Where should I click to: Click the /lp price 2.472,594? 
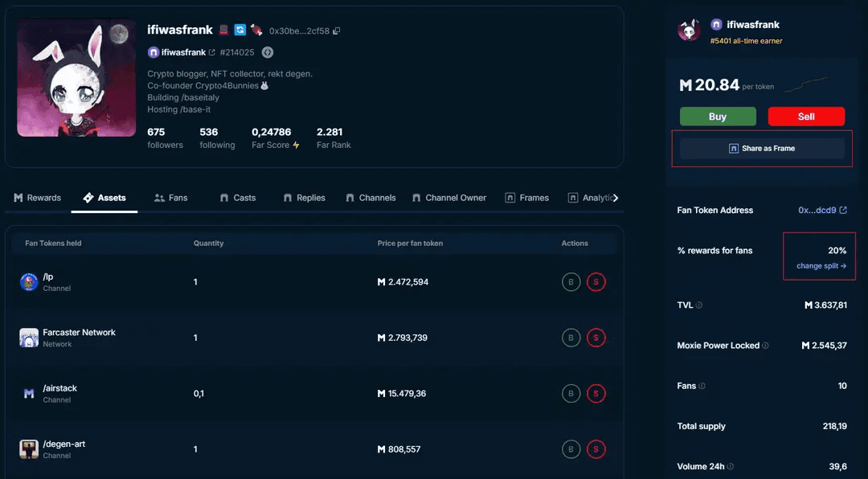click(x=403, y=282)
